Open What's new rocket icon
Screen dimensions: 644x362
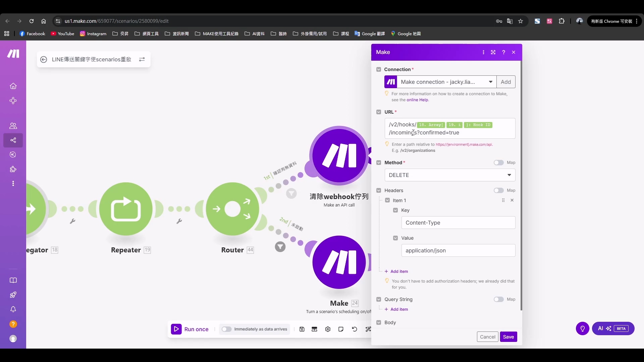tap(13, 295)
